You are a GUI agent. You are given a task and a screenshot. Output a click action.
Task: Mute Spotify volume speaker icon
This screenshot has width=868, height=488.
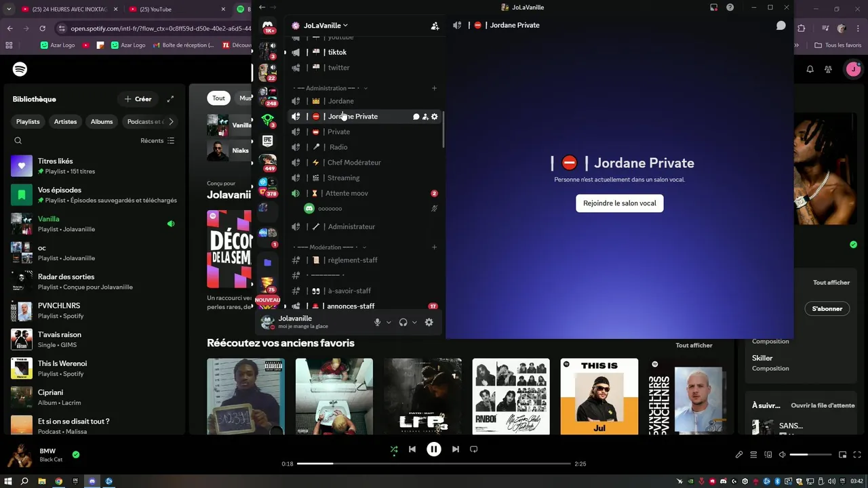[x=782, y=455]
